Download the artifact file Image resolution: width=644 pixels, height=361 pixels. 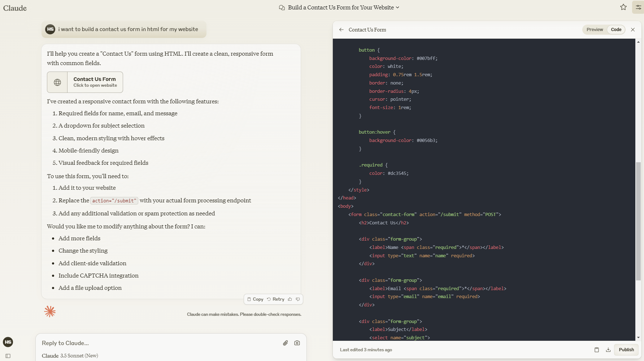pos(608,350)
